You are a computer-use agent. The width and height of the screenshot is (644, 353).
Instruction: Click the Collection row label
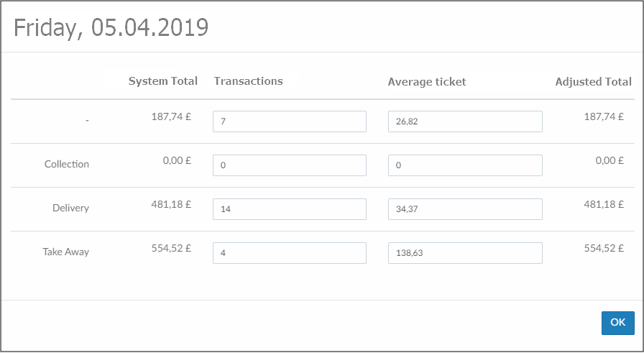tap(67, 165)
